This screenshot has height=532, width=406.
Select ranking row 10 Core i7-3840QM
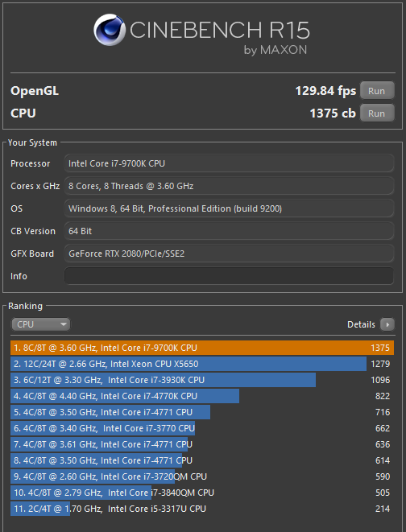(202, 493)
